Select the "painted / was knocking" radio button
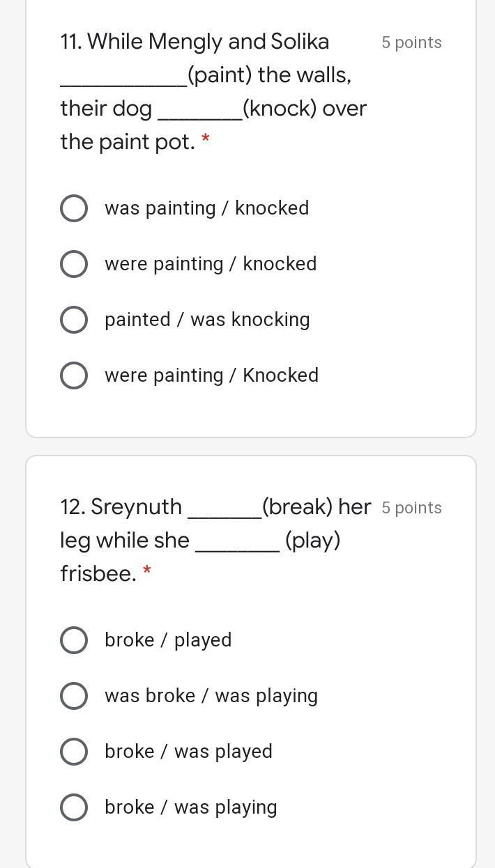The height and width of the screenshot is (868, 495). (74, 320)
